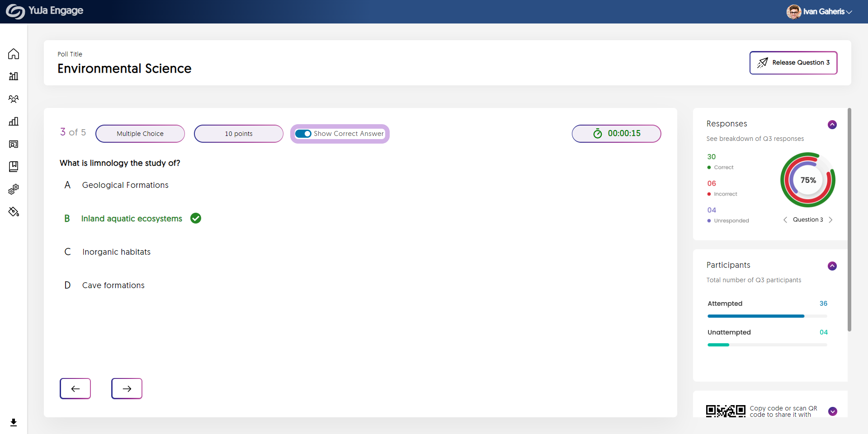Screen dimensions: 868x434
Task: Collapse the Responses panel
Action: coord(832,125)
